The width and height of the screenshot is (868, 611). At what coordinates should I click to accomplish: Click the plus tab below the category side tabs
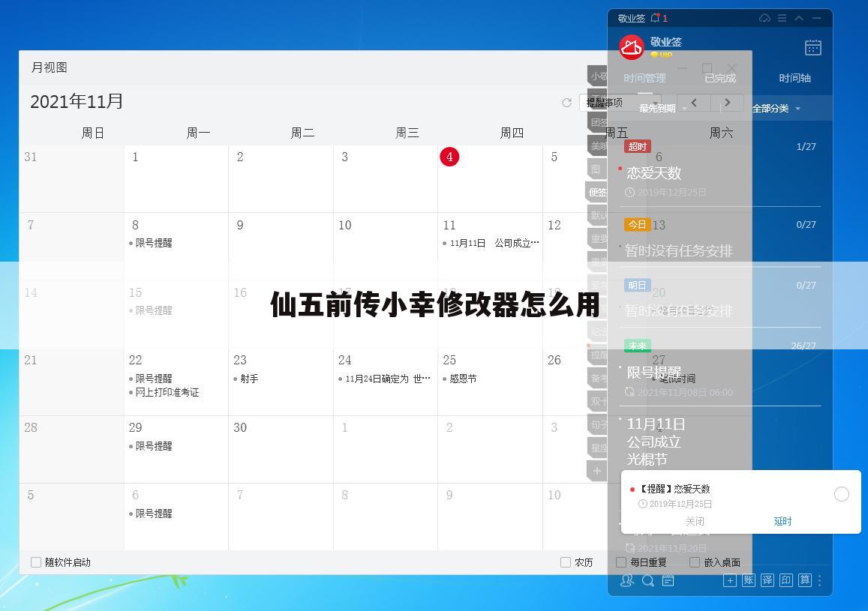point(596,471)
